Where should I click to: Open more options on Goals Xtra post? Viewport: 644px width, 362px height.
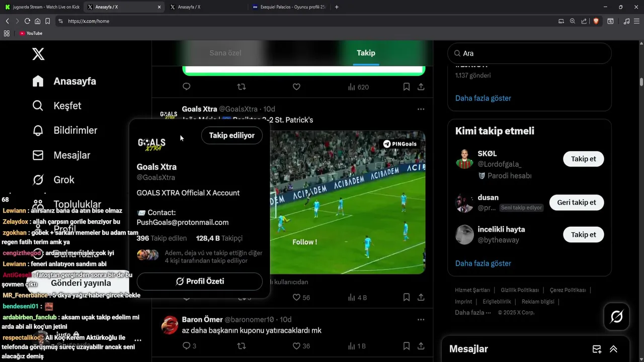click(x=421, y=109)
